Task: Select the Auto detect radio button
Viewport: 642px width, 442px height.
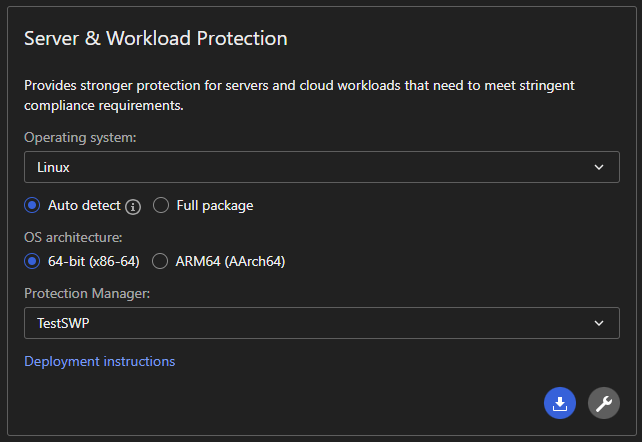Action: pyautogui.click(x=32, y=205)
